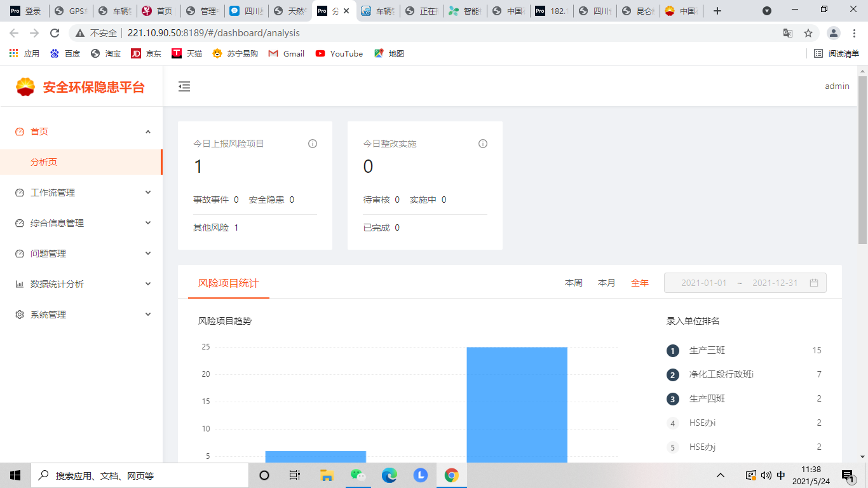
Task: Reload the page with browser refresh icon
Action: click(x=55, y=33)
